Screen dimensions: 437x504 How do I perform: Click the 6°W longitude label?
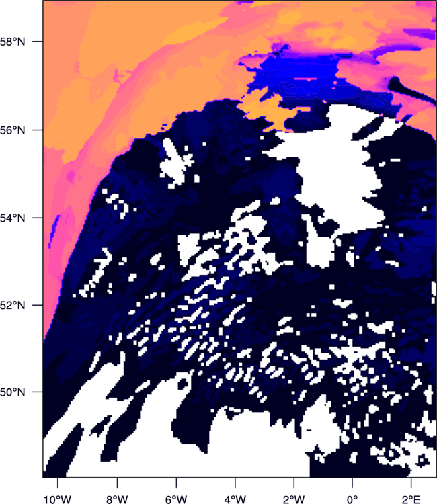click(176, 499)
